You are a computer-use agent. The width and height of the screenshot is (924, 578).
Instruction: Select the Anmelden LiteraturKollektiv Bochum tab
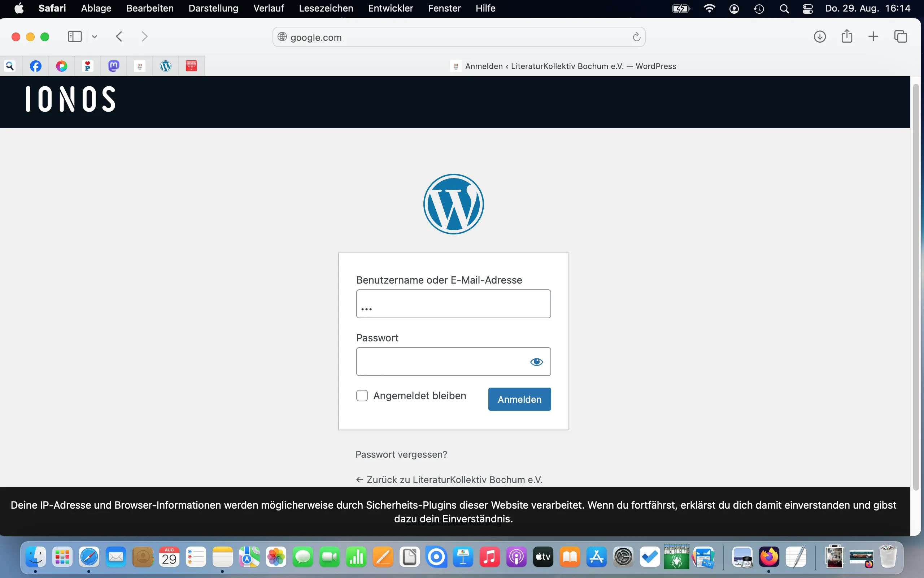[563, 66]
